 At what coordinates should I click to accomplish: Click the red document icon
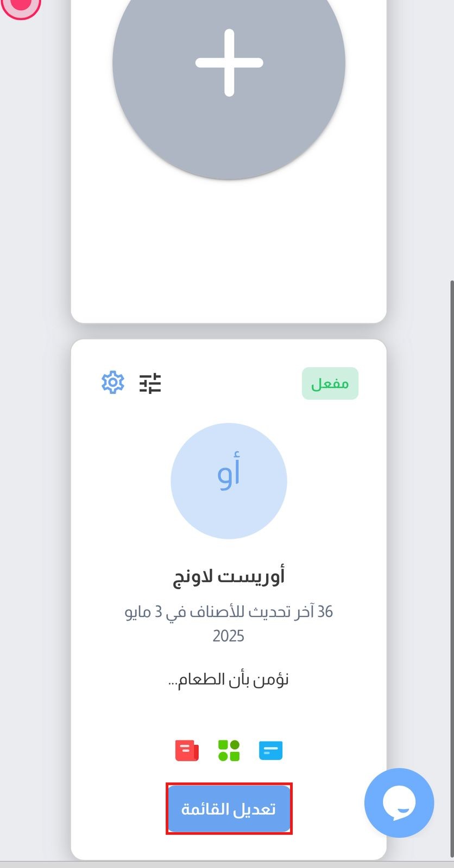(x=187, y=751)
